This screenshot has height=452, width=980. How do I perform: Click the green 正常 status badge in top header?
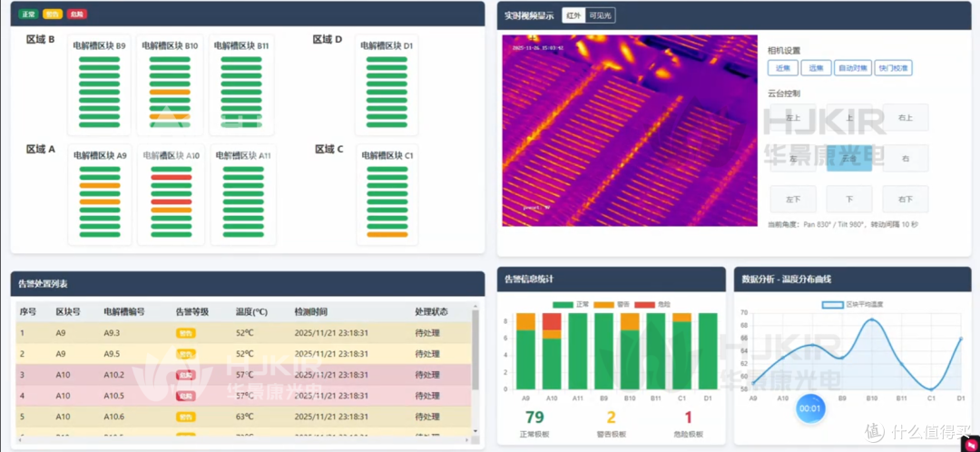click(x=29, y=14)
